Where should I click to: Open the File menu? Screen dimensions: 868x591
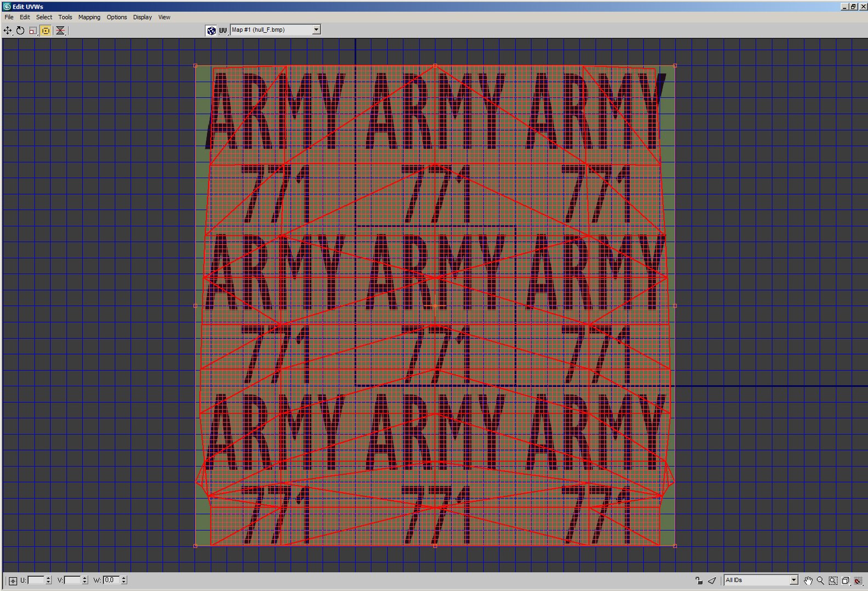pos(9,17)
